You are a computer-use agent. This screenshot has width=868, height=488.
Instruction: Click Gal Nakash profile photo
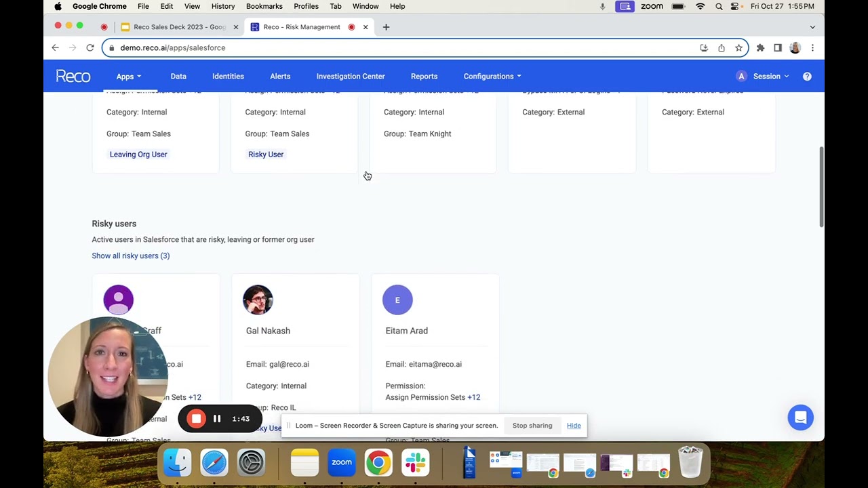pos(258,300)
